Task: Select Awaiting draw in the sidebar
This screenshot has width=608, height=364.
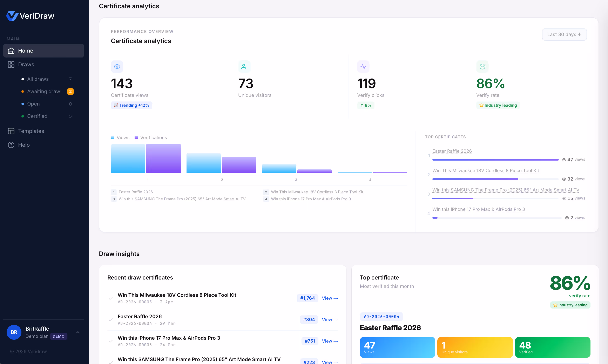Action: [44, 92]
